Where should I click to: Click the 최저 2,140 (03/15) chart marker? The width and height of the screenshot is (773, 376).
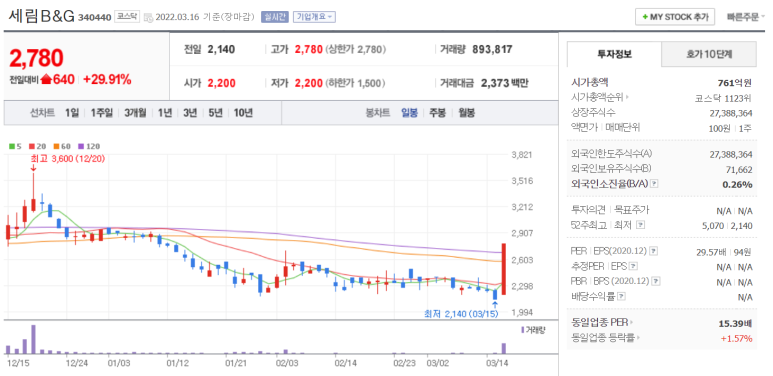click(x=461, y=314)
